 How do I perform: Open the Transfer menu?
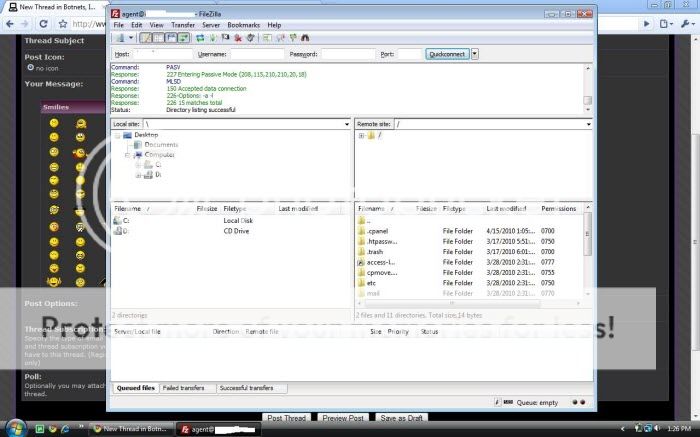click(183, 25)
